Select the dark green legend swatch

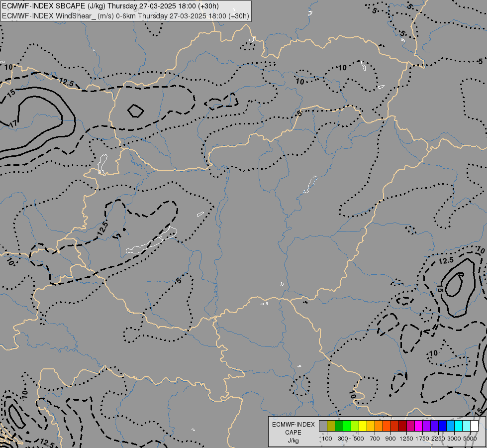pos(339,426)
